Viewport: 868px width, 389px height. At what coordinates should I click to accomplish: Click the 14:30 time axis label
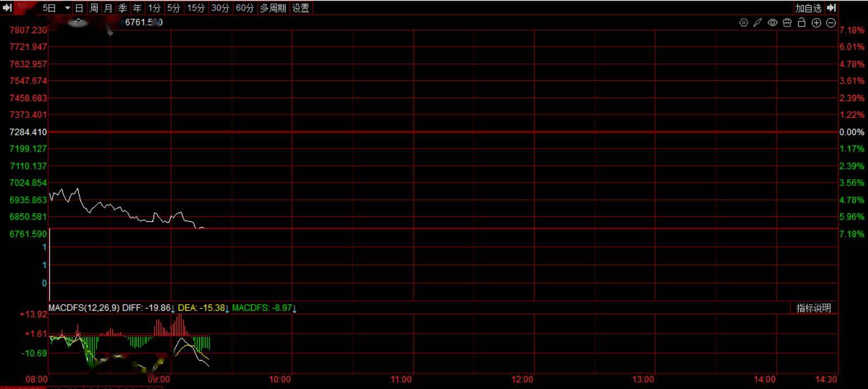pyautogui.click(x=826, y=380)
